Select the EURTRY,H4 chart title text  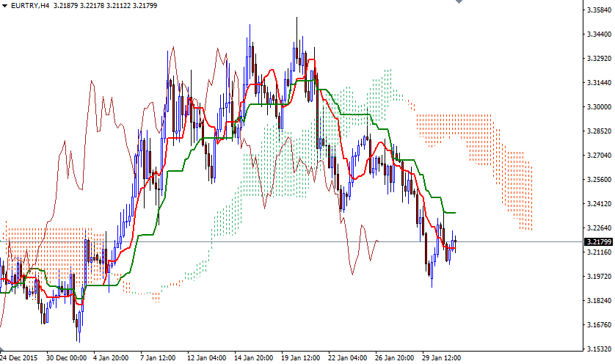click(30, 6)
